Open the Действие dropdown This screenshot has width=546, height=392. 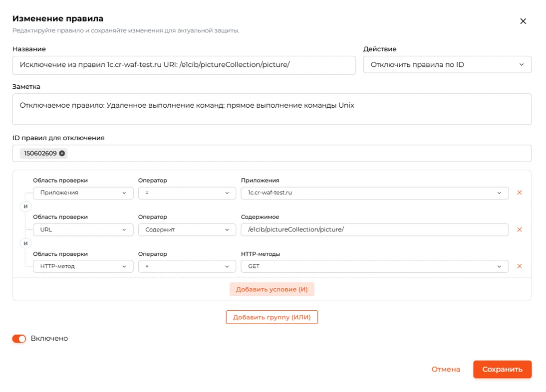447,65
